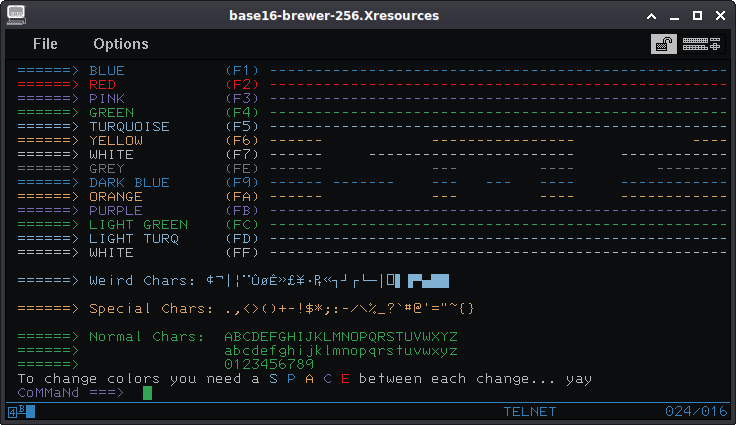Click the connection status indicator in status bar
The image size is (736, 425).
pyautogui.click(x=22, y=412)
